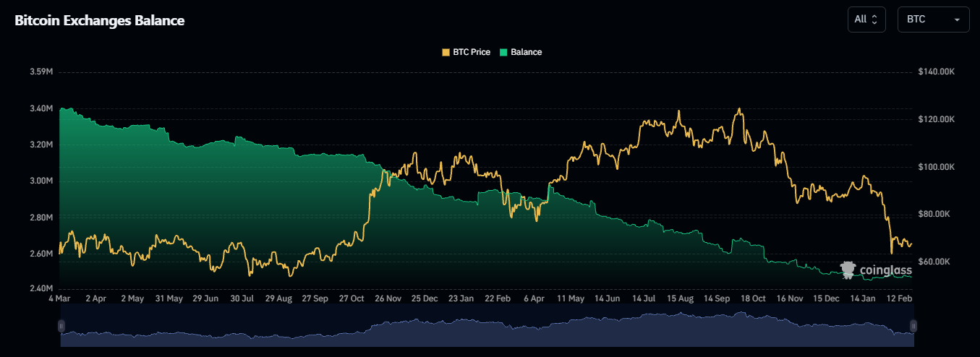The width and height of the screenshot is (980, 357).
Task: Click the left handle of range slider
Action: click(x=61, y=326)
